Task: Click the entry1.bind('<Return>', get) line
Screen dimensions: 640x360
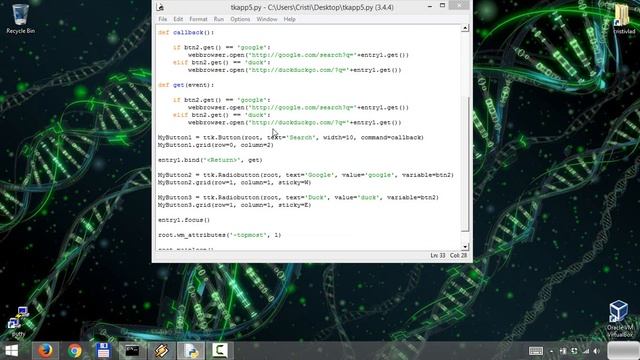Action: 210,160
